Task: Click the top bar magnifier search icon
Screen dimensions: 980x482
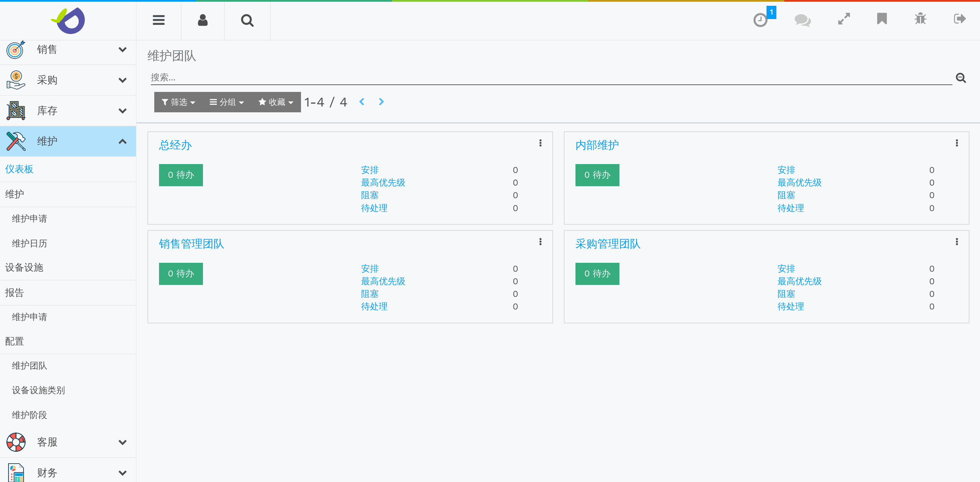Action: (247, 20)
